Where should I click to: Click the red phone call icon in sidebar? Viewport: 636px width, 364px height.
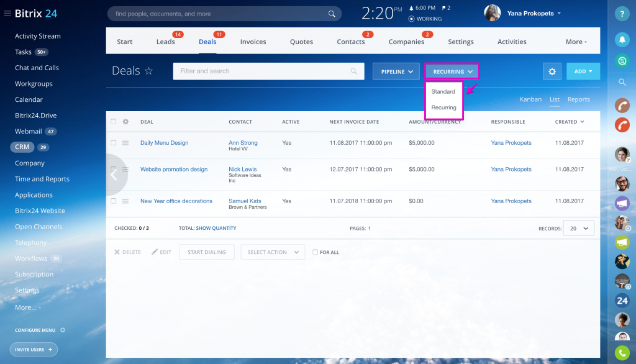pos(622,125)
